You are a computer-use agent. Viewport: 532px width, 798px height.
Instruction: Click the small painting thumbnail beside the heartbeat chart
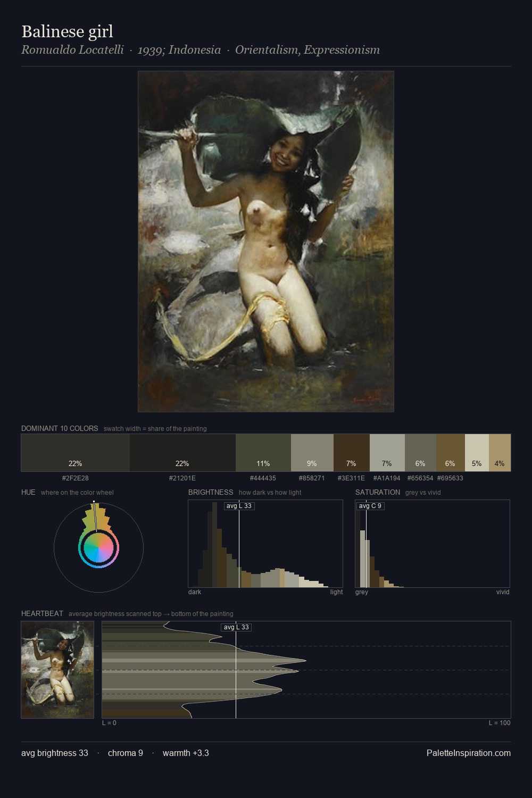57,670
